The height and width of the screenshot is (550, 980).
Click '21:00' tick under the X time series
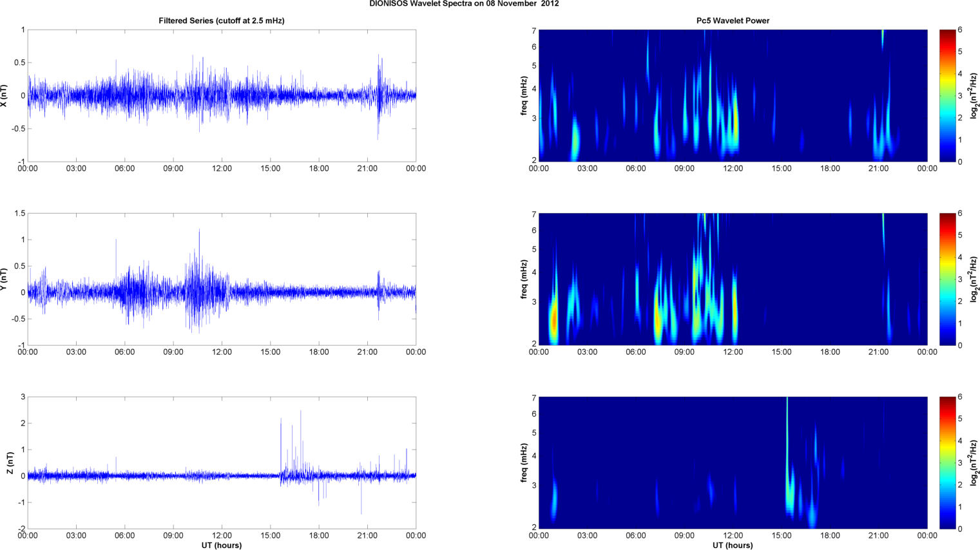pos(367,169)
